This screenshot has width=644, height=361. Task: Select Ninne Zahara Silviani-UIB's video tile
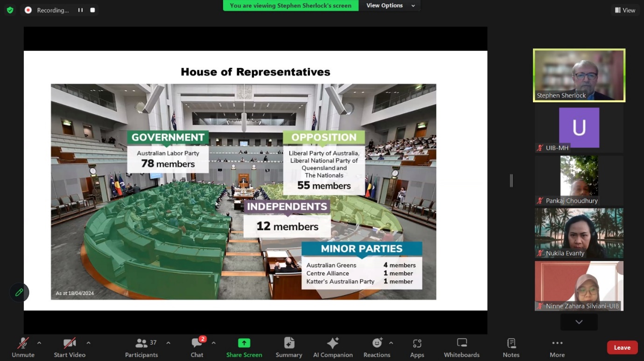579,286
